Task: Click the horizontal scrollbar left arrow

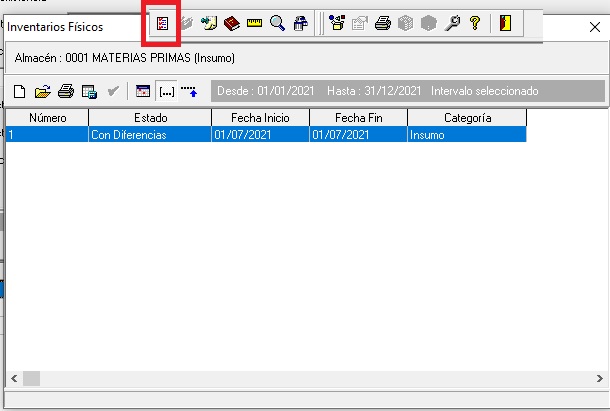Action: tap(14, 378)
